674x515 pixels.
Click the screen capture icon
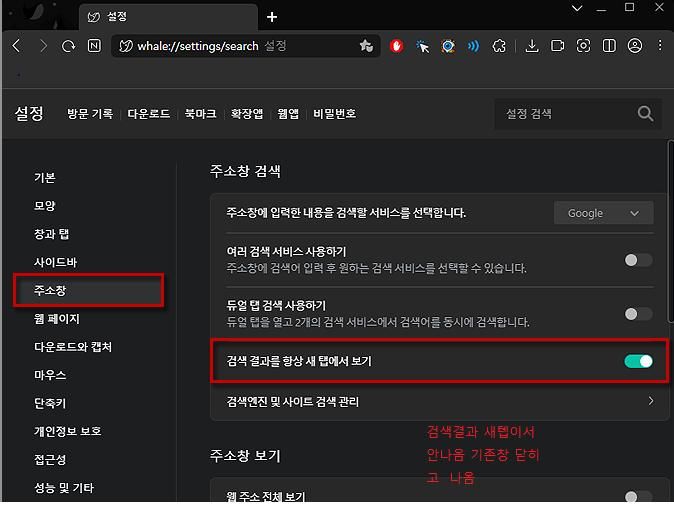(583, 46)
